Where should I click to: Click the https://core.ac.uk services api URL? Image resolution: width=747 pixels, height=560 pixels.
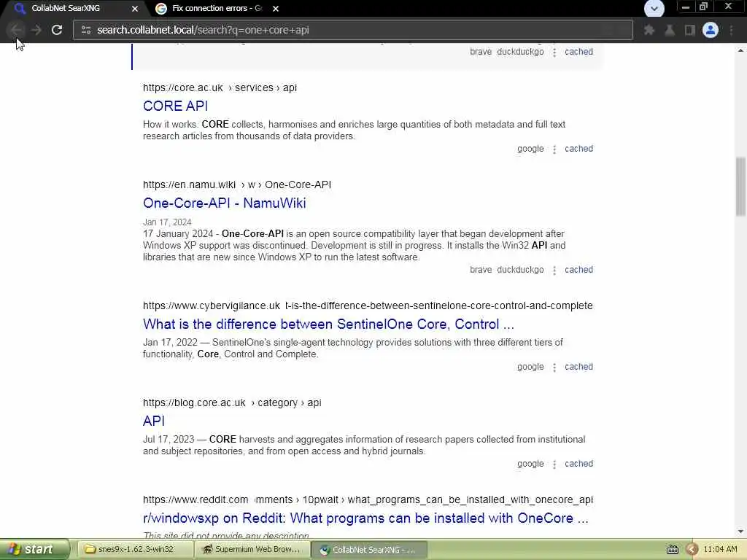pyautogui.click(x=220, y=87)
